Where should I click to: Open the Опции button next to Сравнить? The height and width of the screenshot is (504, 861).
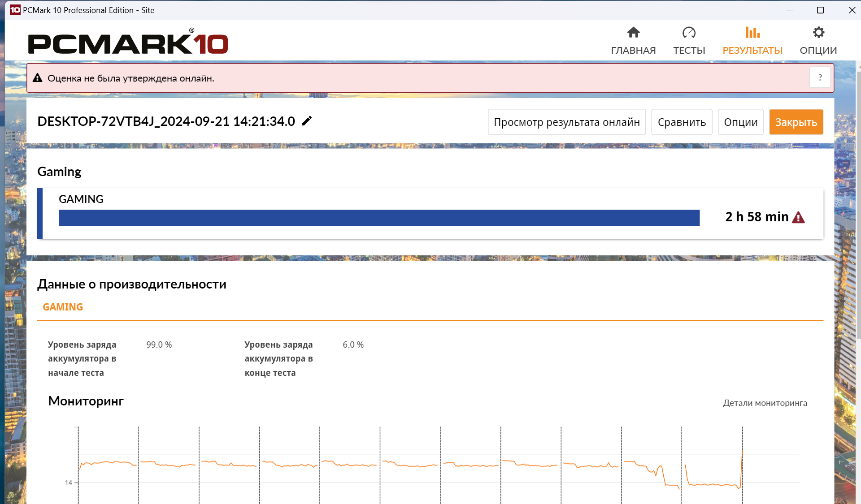tap(740, 122)
